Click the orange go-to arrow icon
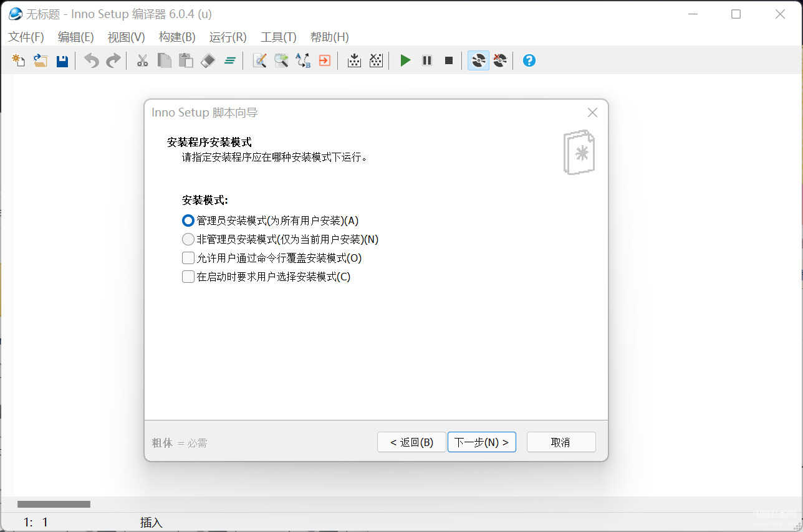This screenshot has height=532, width=803. (x=325, y=60)
